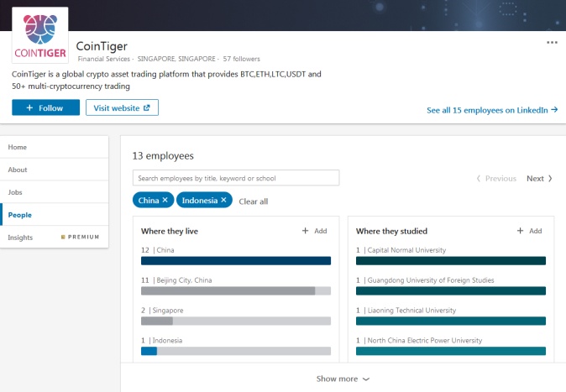Click the 57 followers text
566x392 pixels.
point(242,59)
